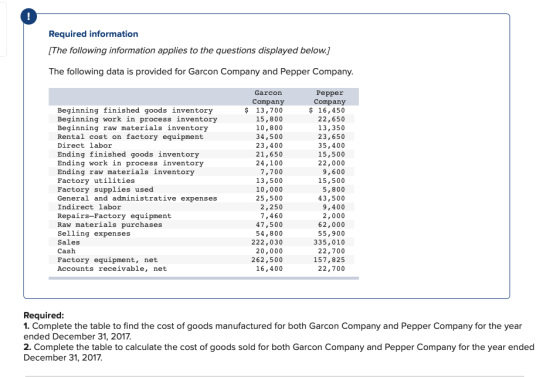Screen dimensions: 560x377
Task: Click Ending finished goods inventory label
Action: click(128, 154)
